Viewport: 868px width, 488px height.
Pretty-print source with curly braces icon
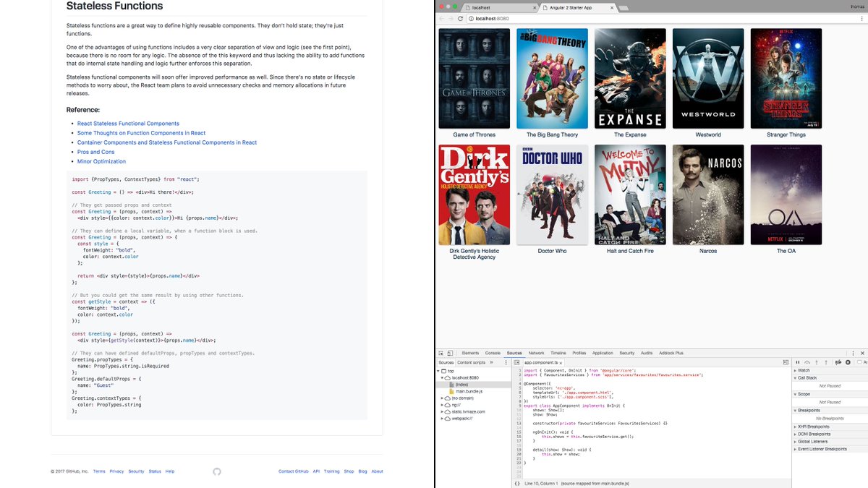coord(516,483)
